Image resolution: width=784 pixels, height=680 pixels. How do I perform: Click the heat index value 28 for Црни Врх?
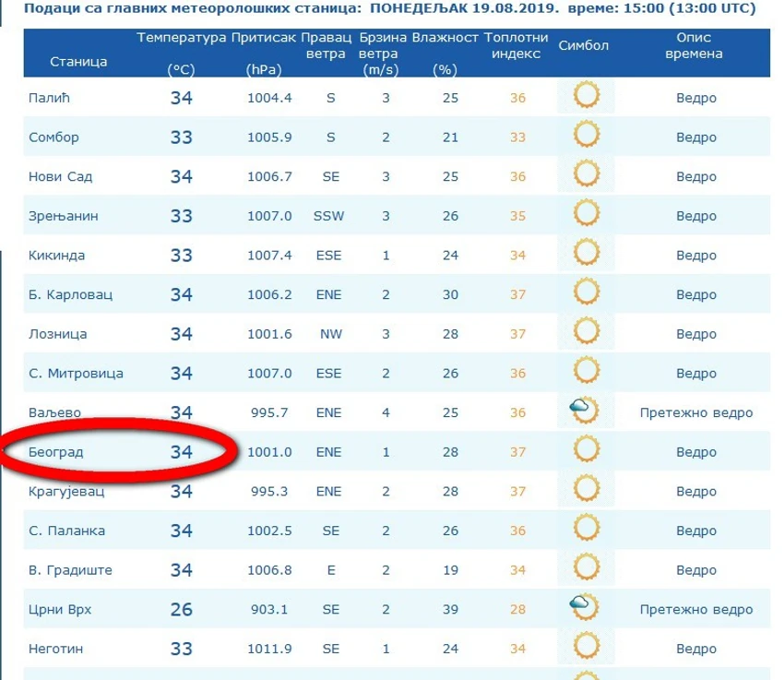point(517,610)
